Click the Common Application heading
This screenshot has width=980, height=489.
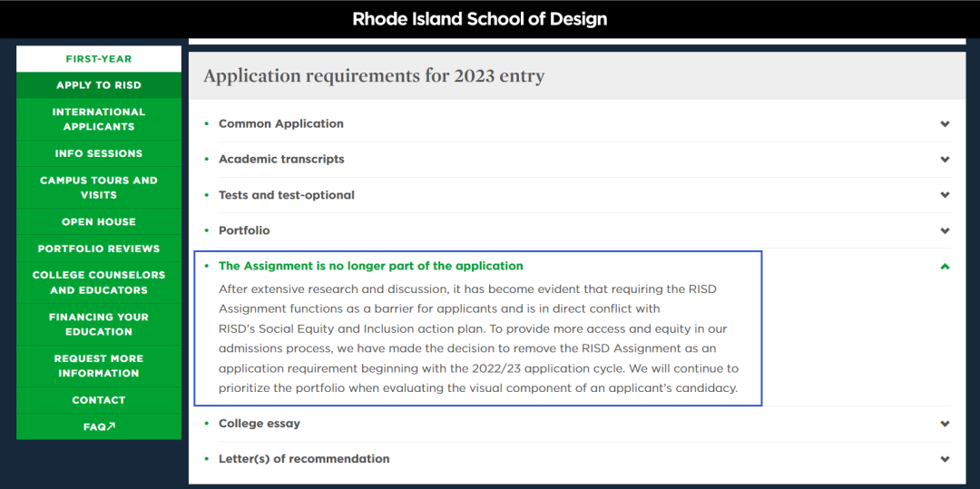coord(281,123)
